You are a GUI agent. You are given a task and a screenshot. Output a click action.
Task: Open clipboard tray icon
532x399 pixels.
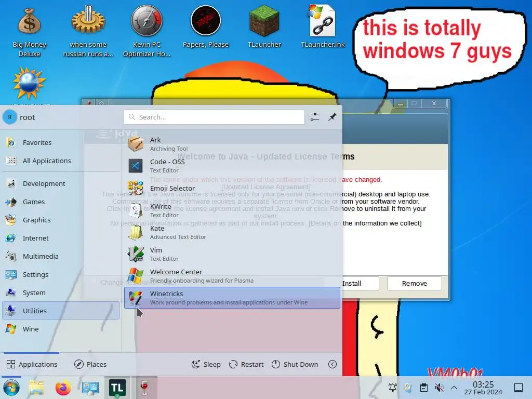424,388
